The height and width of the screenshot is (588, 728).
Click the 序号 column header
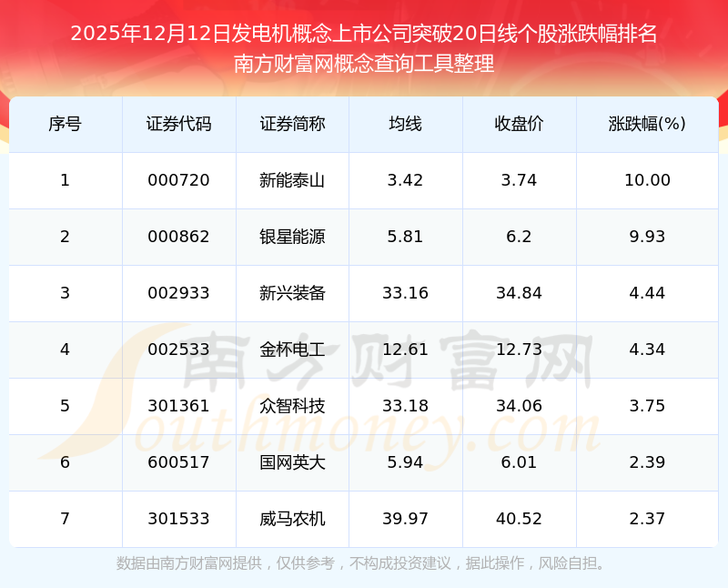click(65, 124)
